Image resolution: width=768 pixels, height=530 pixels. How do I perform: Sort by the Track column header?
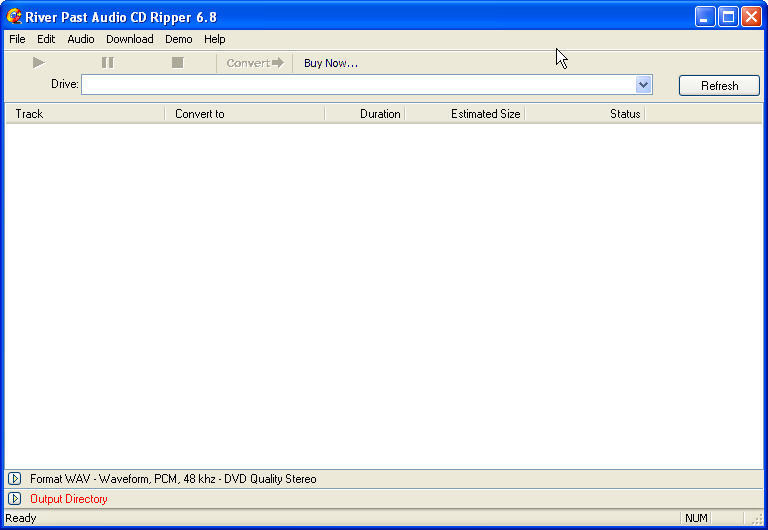point(84,114)
